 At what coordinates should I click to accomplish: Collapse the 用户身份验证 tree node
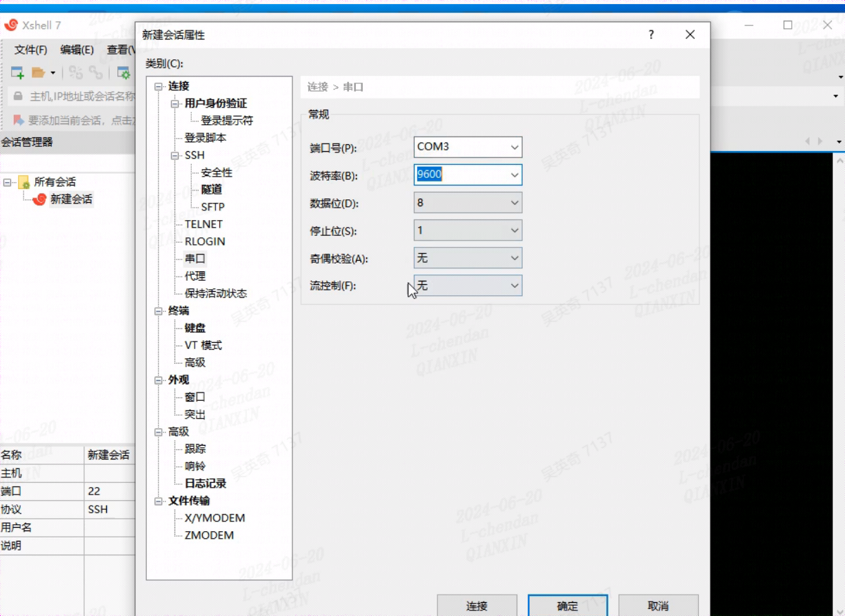[175, 103]
